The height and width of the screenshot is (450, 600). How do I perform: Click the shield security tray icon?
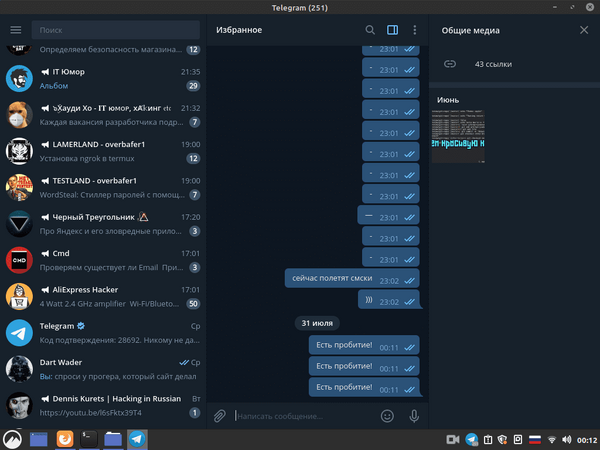click(502, 440)
